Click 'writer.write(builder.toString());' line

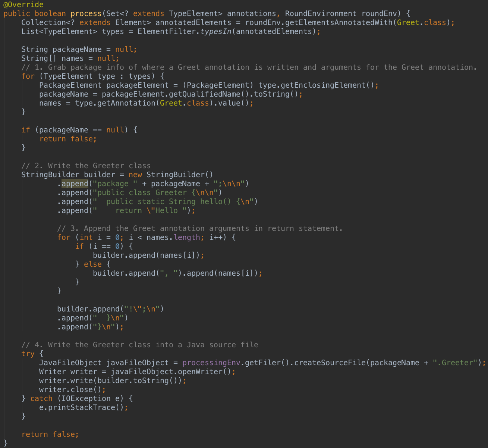[113, 381]
